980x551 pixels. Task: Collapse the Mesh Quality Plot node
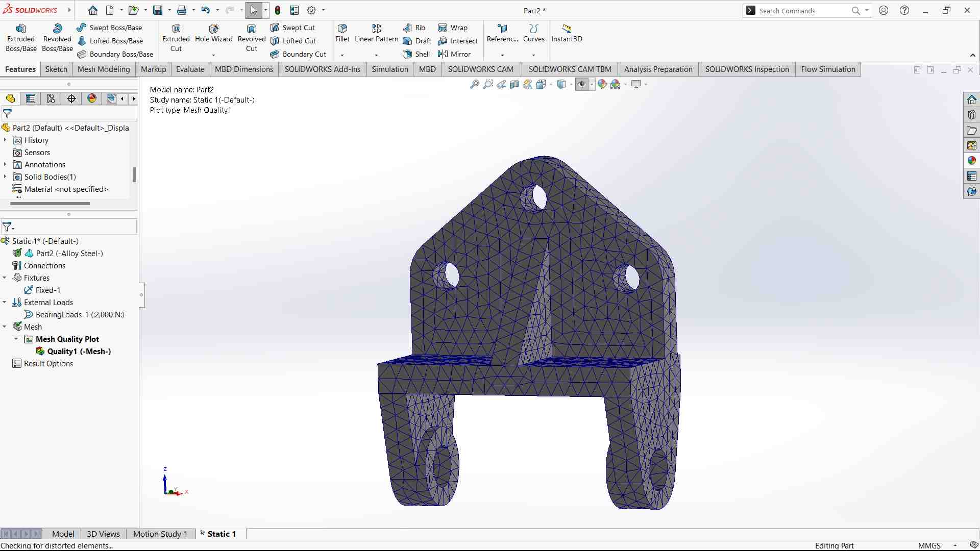pos(16,339)
